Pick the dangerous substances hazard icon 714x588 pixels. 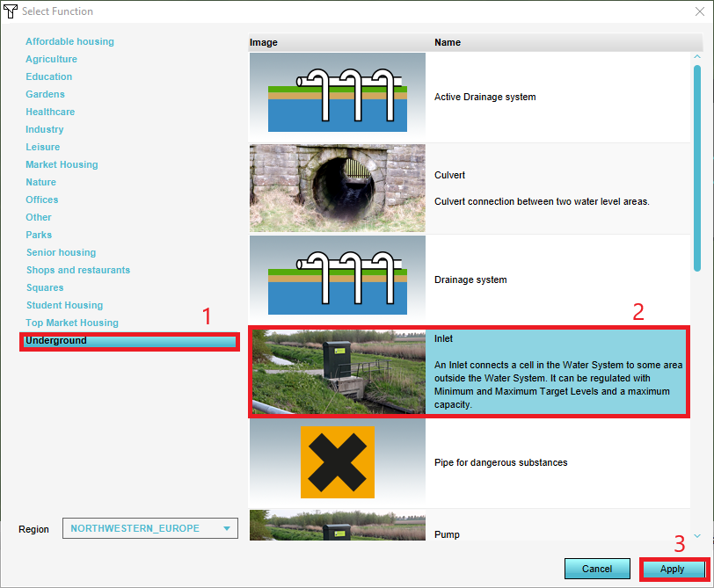[338, 462]
